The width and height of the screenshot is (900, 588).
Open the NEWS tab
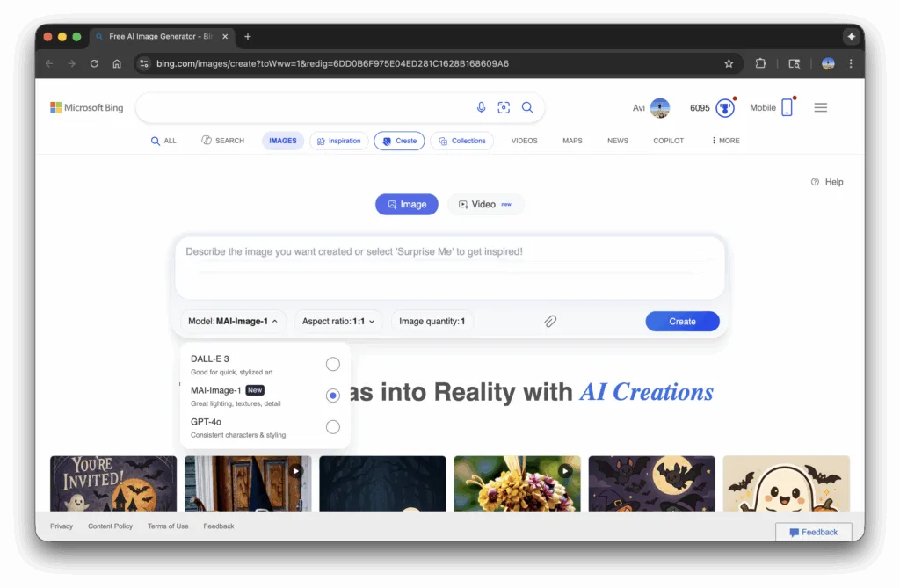point(618,141)
